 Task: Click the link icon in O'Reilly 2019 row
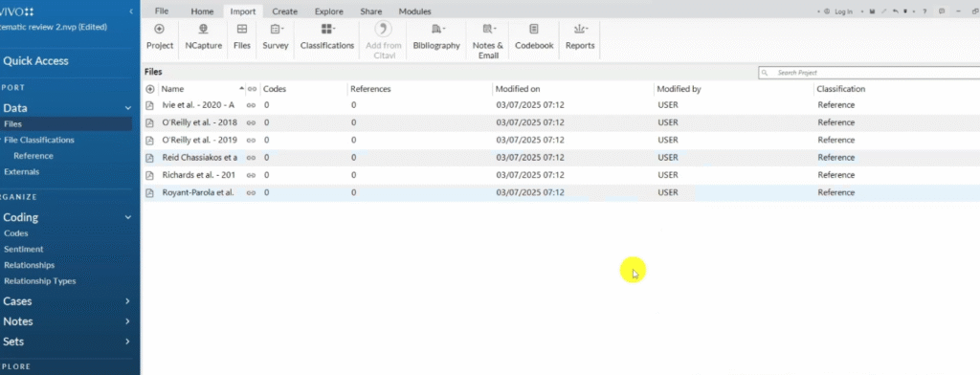(x=252, y=141)
